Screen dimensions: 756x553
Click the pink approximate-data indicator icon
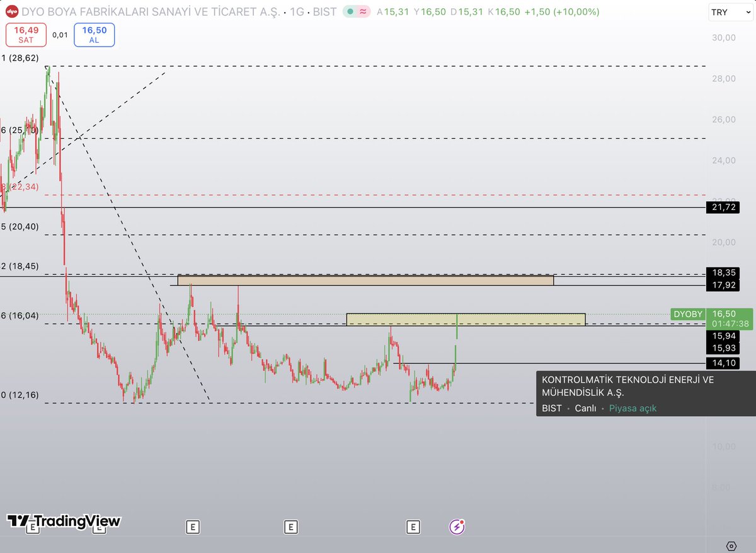pos(363,12)
